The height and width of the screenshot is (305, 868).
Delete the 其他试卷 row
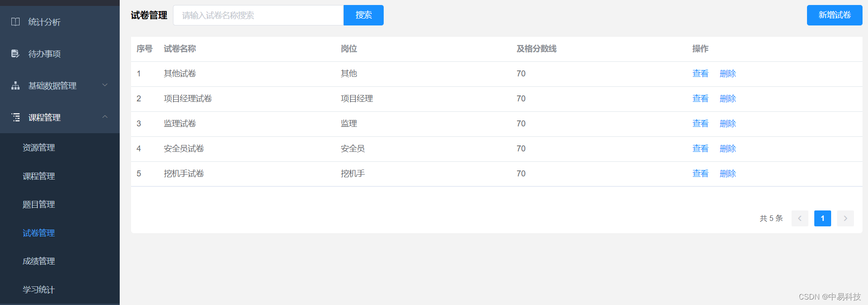click(x=728, y=74)
